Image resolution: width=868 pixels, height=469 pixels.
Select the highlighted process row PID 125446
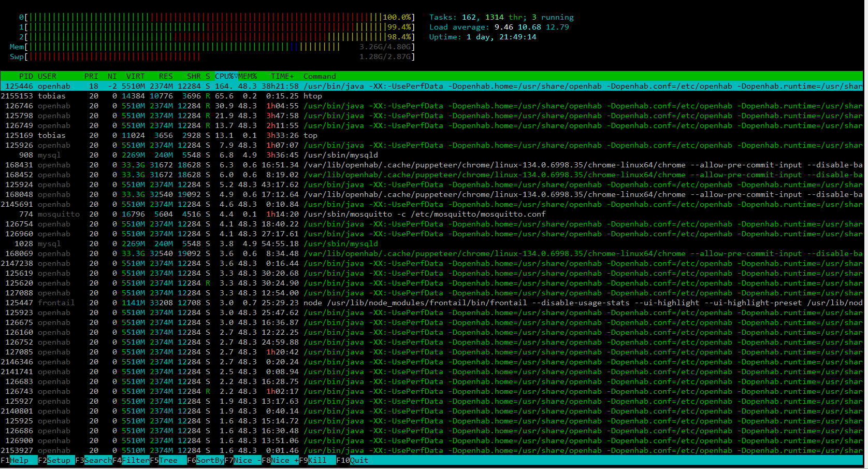click(x=431, y=86)
